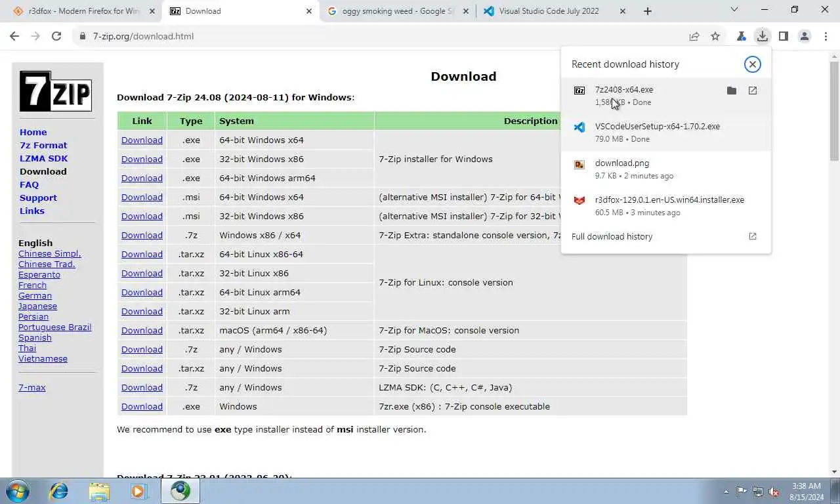Download 7zr.exe console executable
Viewport: 840px width, 504px height.
(142, 406)
